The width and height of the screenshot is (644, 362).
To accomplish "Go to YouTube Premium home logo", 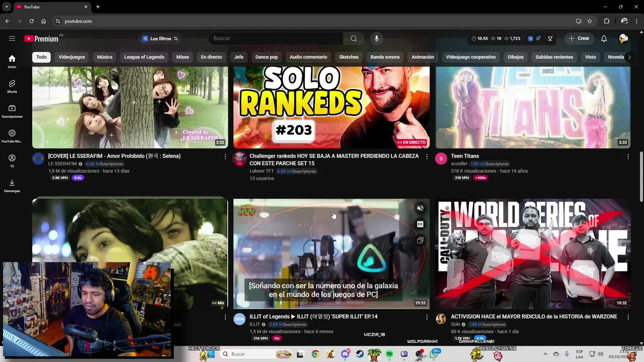I will pyautogui.click(x=41, y=39).
